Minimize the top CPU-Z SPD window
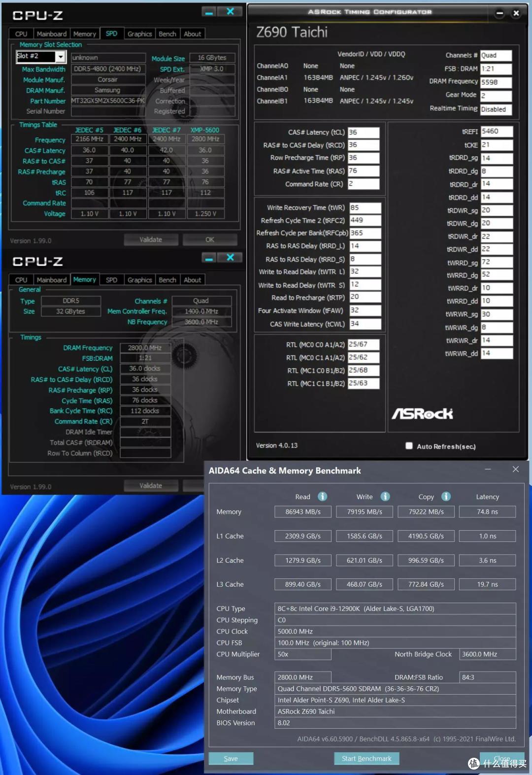Image resolution: width=532 pixels, height=775 pixels. pyautogui.click(x=209, y=12)
